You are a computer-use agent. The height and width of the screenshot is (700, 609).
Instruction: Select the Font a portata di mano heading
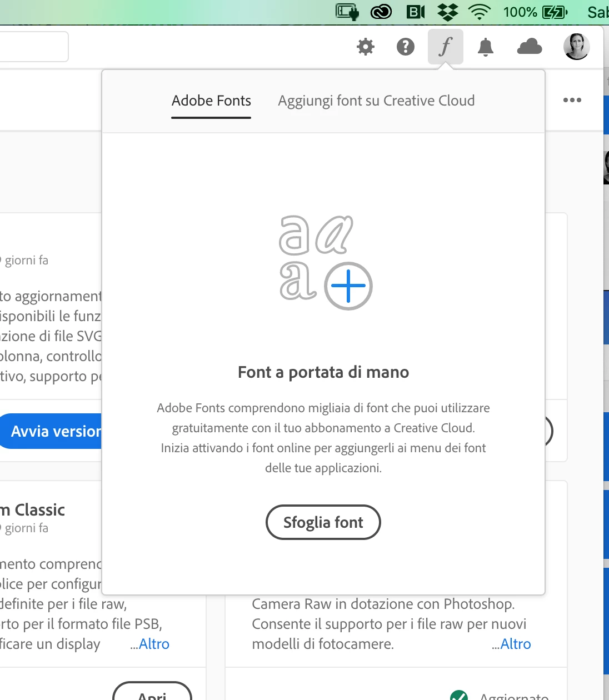click(323, 372)
